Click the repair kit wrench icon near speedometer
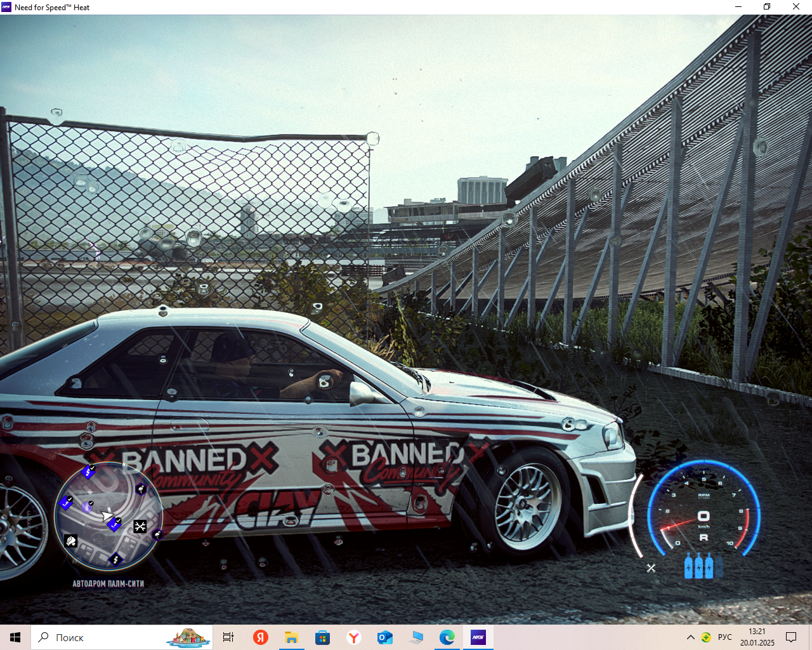 (x=651, y=568)
